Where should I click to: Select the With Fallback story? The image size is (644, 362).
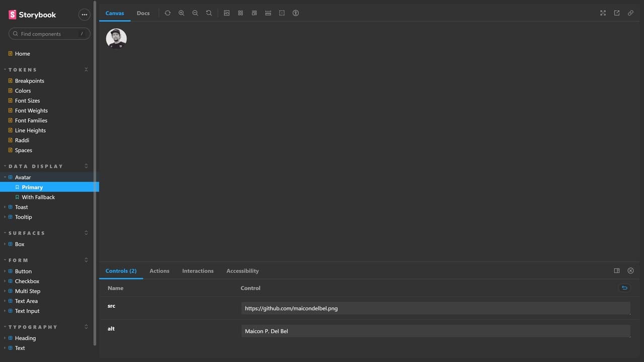tap(38, 197)
